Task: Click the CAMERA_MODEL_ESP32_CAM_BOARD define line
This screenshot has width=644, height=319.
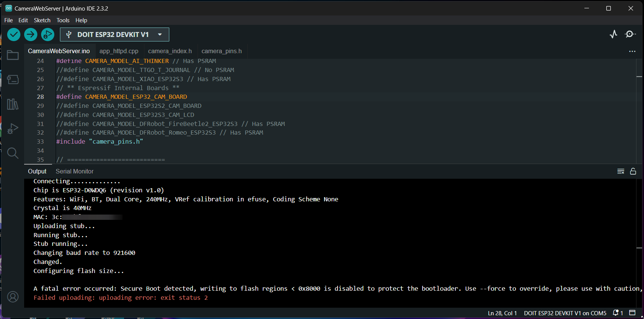Action: (x=121, y=97)
